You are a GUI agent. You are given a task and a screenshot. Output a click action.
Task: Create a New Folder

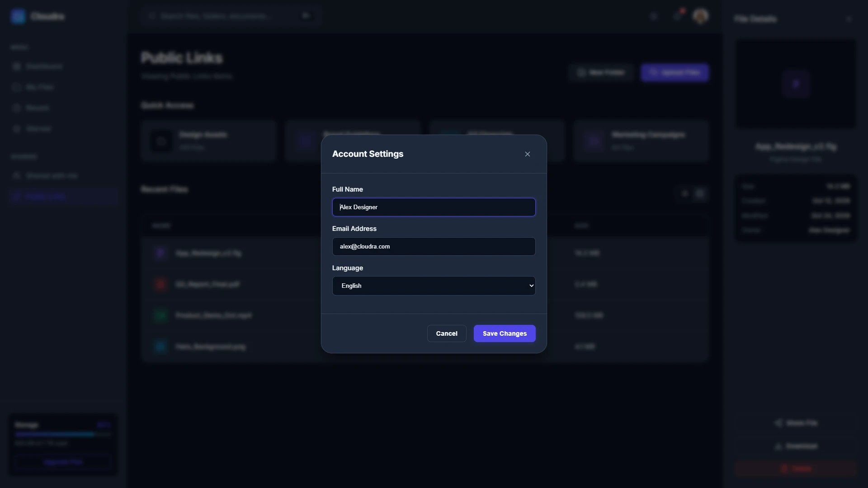click(x=601, y=72)
